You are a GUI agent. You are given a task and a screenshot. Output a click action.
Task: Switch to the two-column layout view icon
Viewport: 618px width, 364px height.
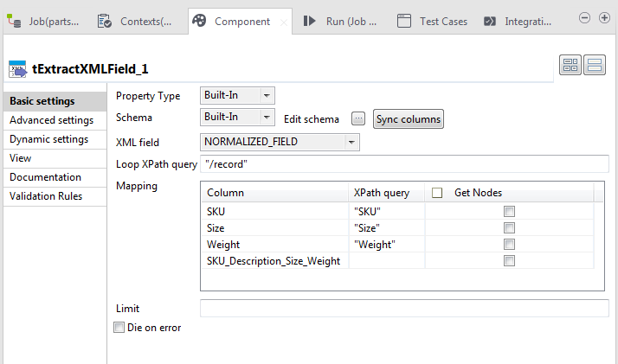click(570, 65)
